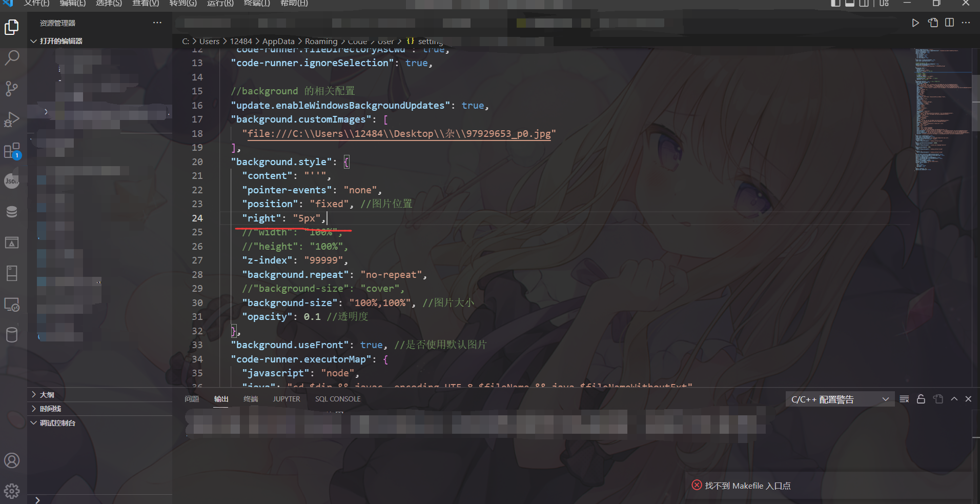Switch to the 问题 panel tab

point(192,399)
